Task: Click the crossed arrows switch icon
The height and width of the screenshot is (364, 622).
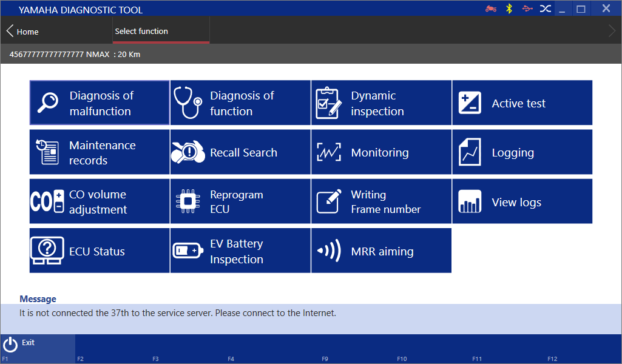Action: pos(546,8)
